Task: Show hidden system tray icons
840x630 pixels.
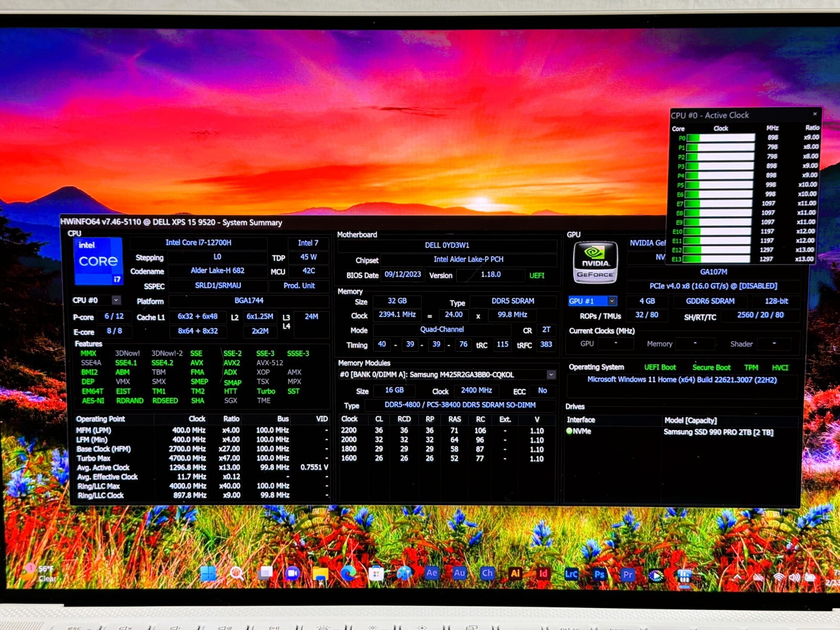Action: coord(738,577)
